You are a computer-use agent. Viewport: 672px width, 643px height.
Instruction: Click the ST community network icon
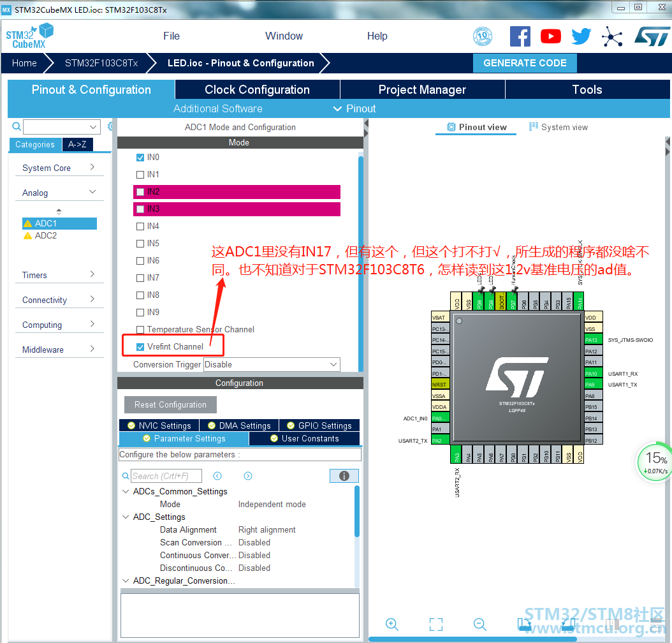click(612, 36)
